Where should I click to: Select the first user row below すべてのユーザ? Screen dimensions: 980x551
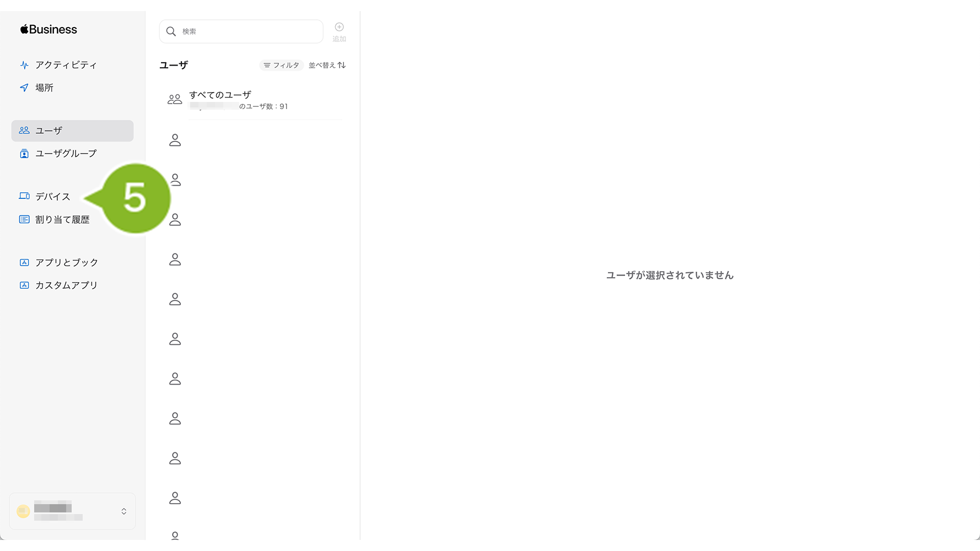253,140
